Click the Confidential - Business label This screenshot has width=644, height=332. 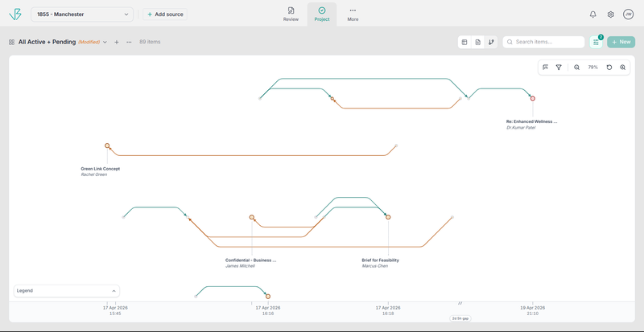[x=251, y=260]
